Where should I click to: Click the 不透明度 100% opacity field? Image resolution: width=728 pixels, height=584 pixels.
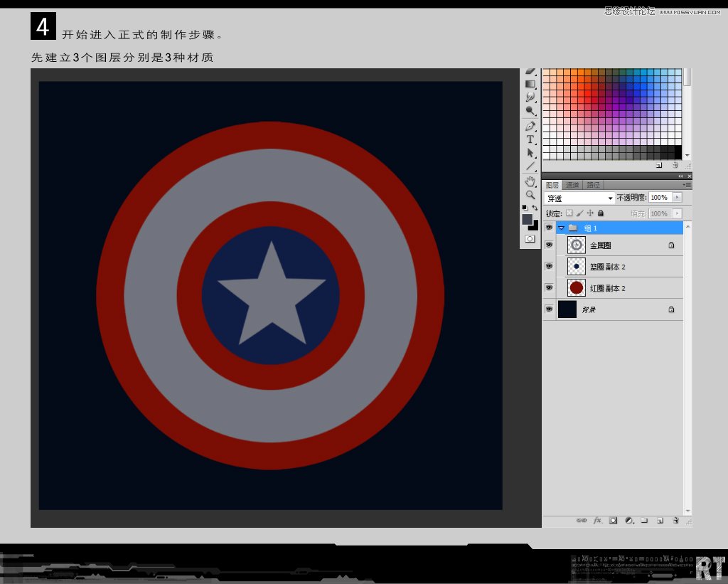660,198
